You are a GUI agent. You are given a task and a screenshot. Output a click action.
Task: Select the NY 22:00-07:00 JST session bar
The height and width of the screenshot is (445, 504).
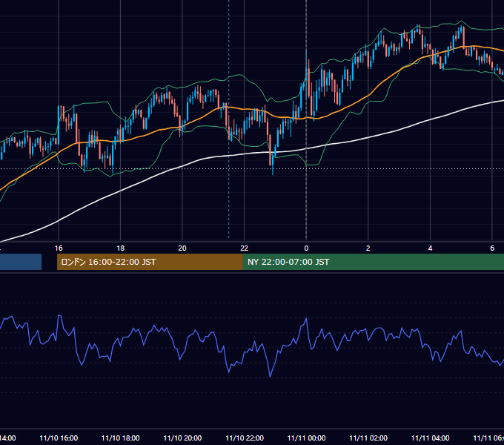373,262
